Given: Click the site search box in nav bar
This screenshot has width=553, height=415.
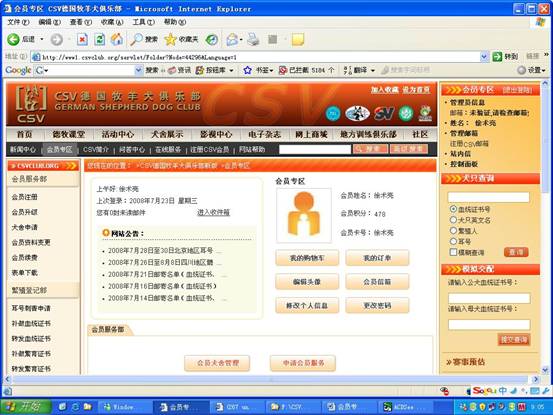Looking at the screenshot, I should click(315, 149).
